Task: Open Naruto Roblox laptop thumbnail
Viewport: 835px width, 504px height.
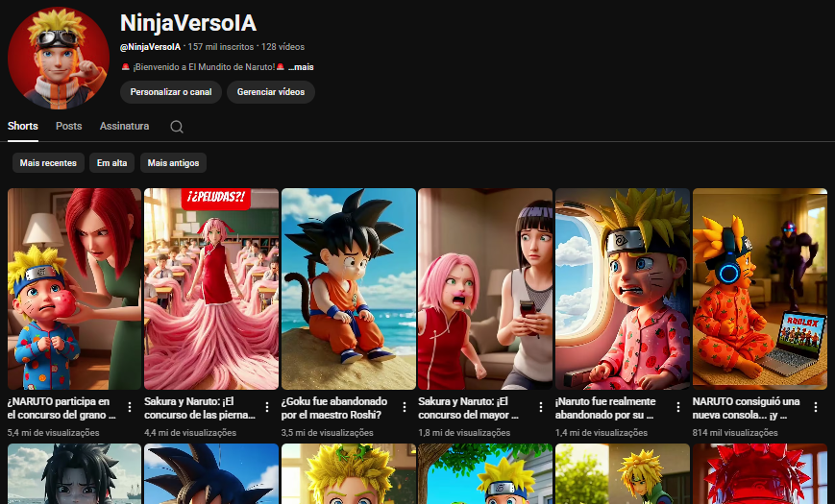Action: pyautogui.click(x=760, y=289)
